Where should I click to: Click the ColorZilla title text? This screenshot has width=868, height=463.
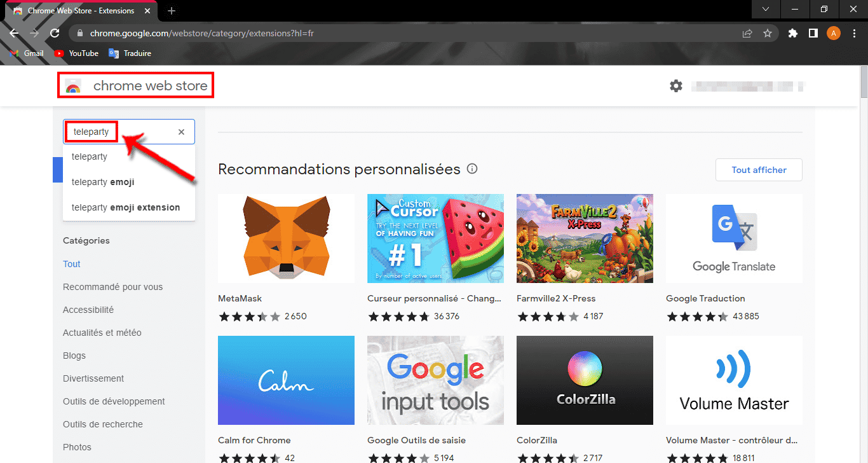pyautogui.click(x=537, y=440)
